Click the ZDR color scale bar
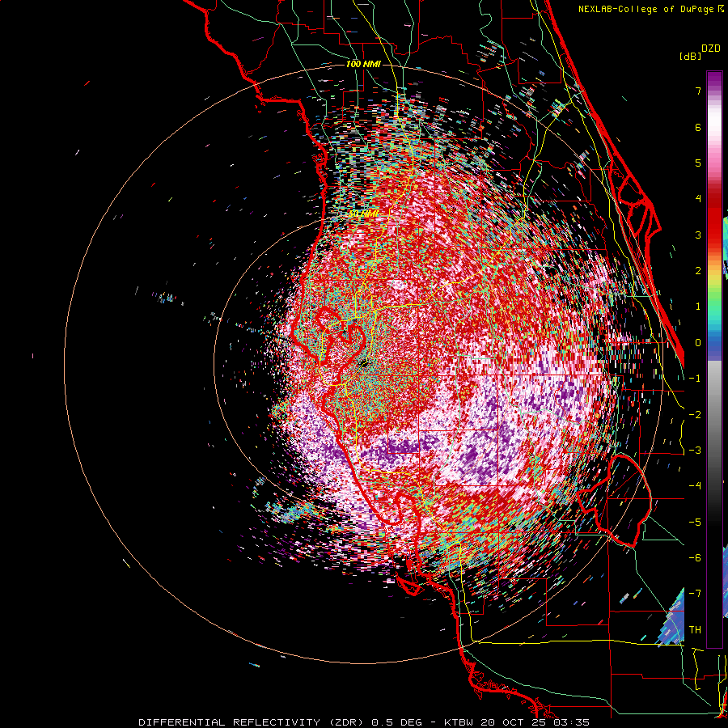 tap(714, 359)
